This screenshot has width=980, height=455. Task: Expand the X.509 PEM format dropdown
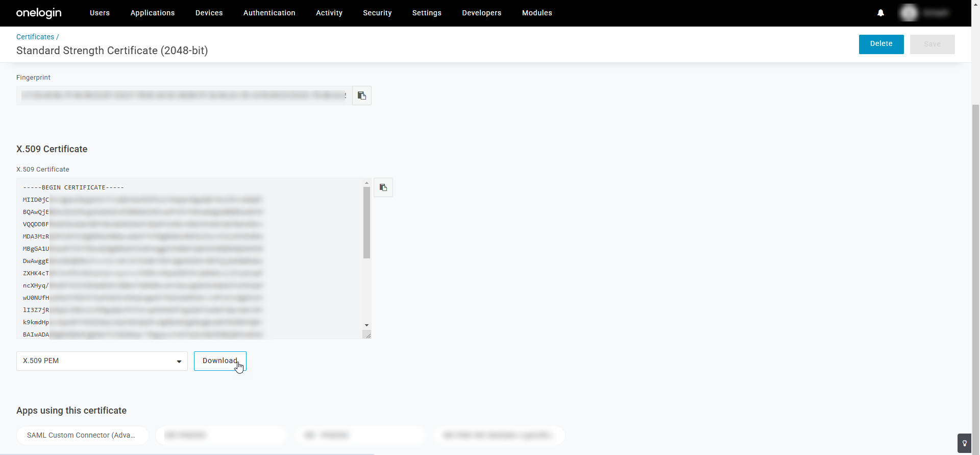pyautogui.click(x=102, y=361)
